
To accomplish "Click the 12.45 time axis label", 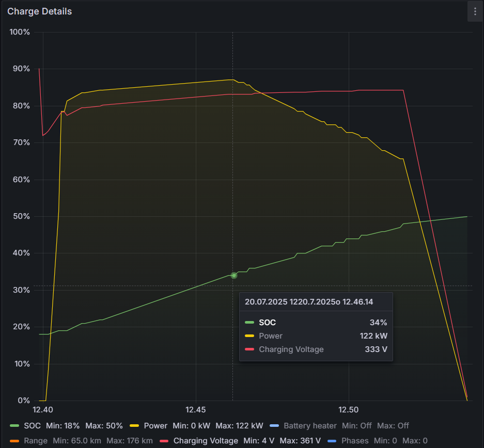I will click(x=196, y=410).
